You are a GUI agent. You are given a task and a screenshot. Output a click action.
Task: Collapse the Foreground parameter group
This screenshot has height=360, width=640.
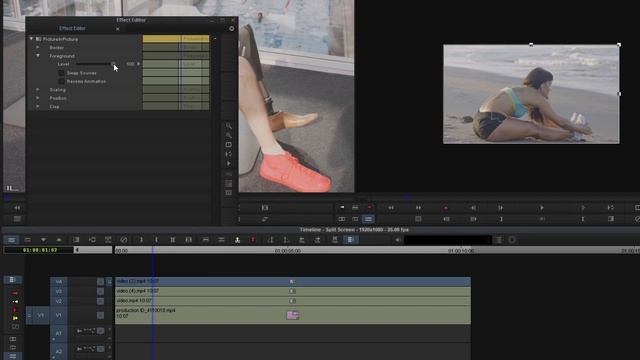click(x=38, y=56)
